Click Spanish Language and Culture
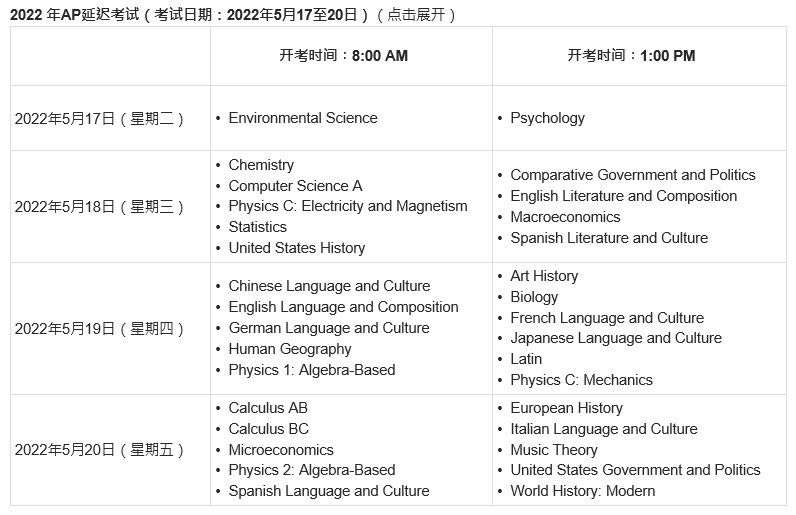Image resolution: width=796 pixels, height=515 pixels. tap(329, 491)
